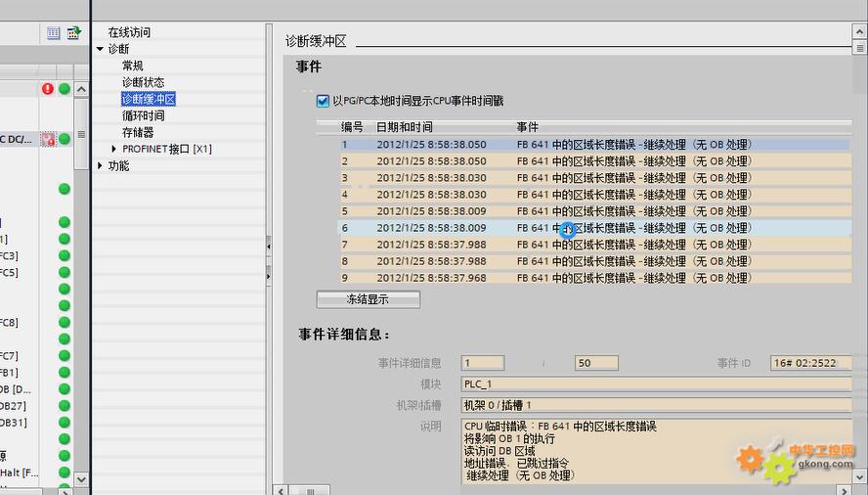Click the 模块 field showing PLC_1
This screenshot has height=495, width=868.
point(655,384)
